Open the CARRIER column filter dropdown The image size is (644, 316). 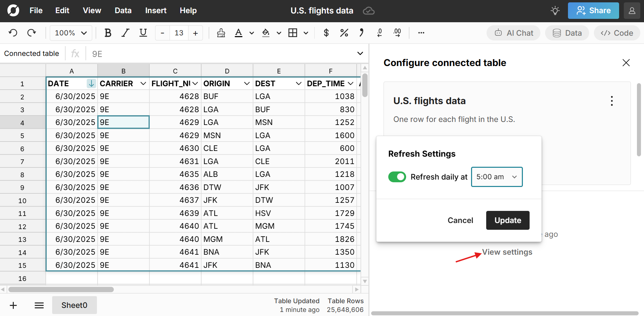pos(143,83)
